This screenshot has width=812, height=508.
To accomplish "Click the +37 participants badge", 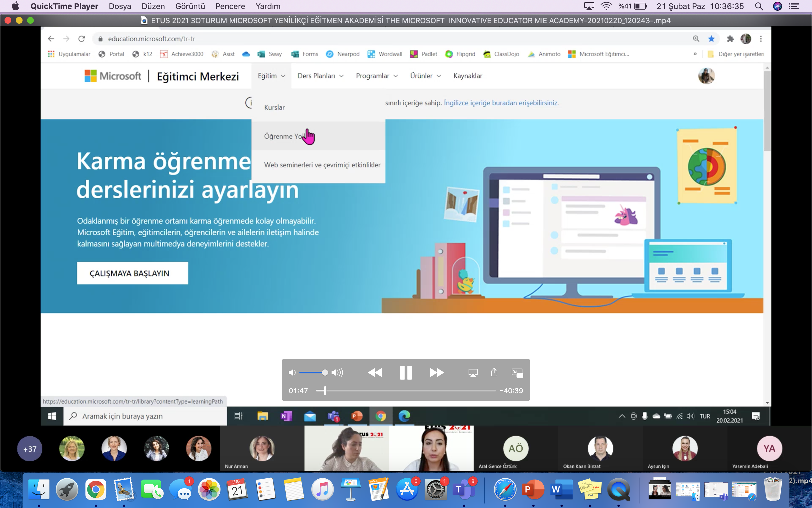I will click(30, 449).
